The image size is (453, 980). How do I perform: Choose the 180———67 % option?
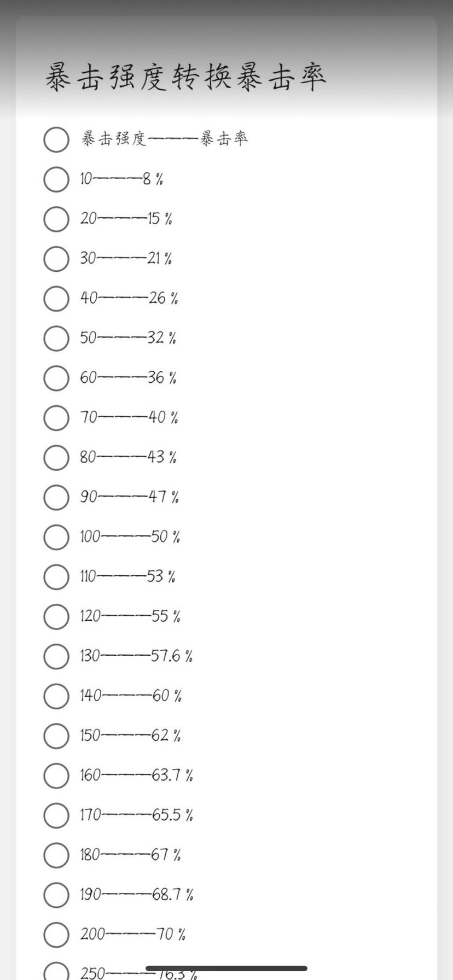click(56, 855)
